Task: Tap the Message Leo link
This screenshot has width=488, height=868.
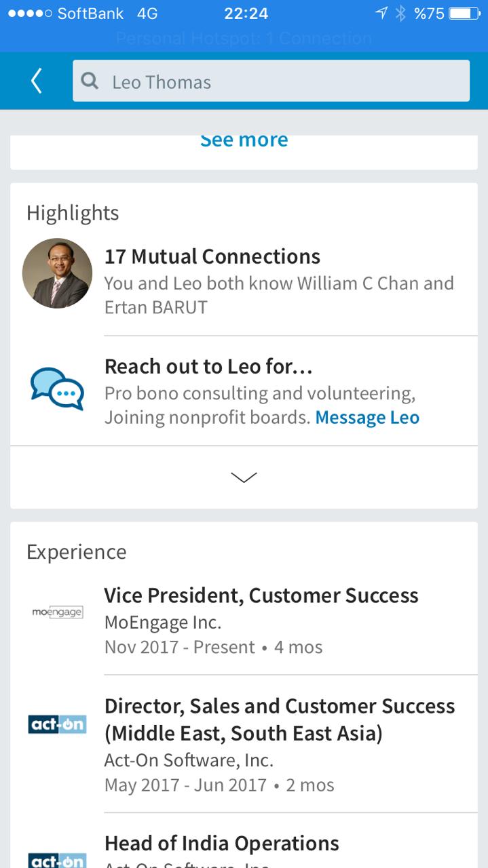Action: pos(367,418)
